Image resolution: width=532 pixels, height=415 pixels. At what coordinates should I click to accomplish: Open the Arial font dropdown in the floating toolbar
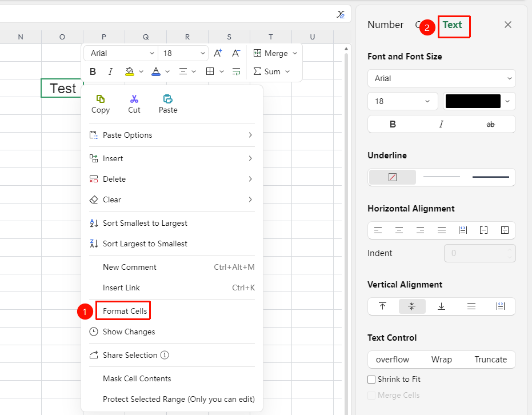(121, 53)
